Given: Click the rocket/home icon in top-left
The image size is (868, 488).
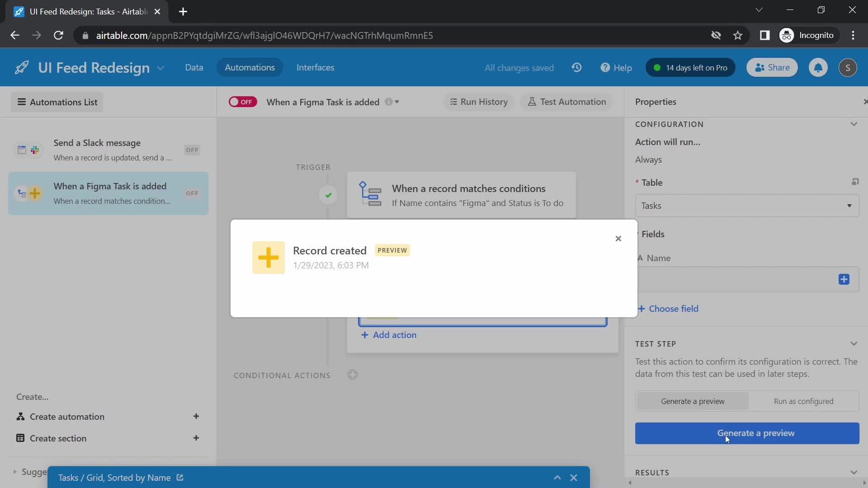Looking at the screenshot, I should [x=21, y=67].
